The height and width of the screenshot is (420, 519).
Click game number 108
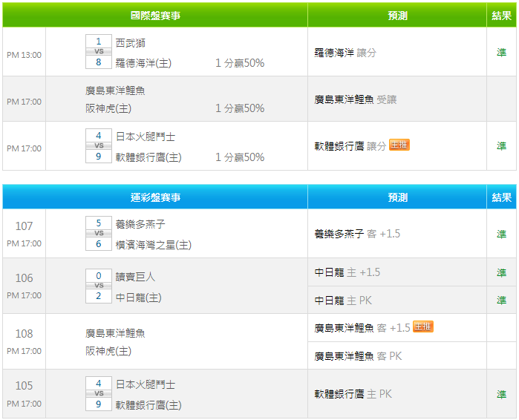(x=25, y=333)
